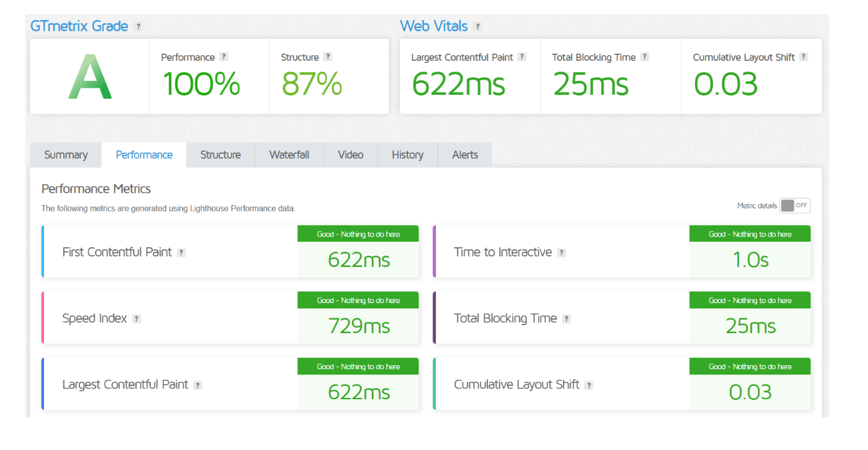
Task: Click the Speed Index 729ms value
Action: coord(359,326)
